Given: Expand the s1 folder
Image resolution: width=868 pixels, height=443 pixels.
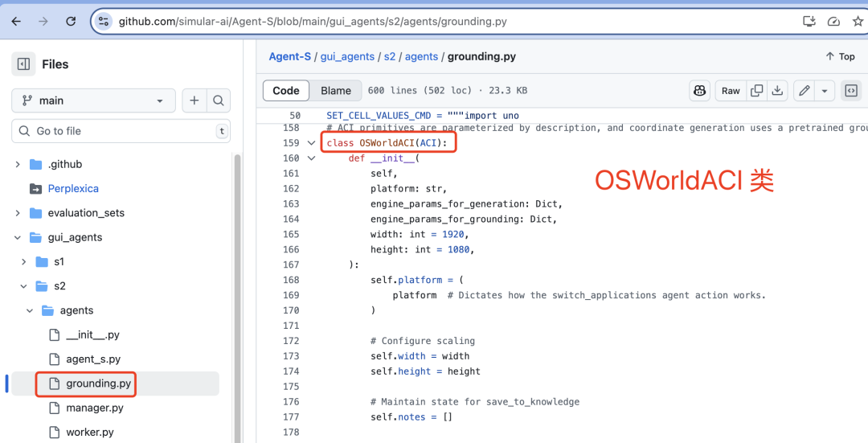Looking at the screenshot, I should [x=23, y=262].
